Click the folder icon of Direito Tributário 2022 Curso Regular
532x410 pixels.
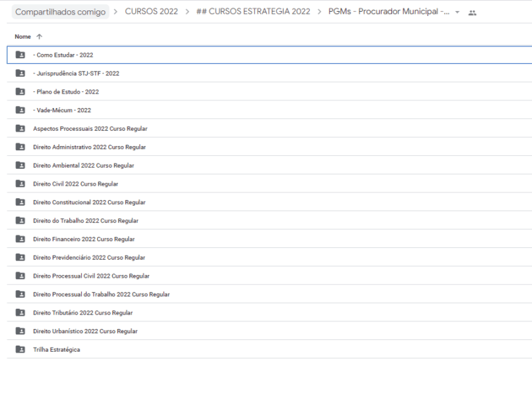[x=20, y=312]
